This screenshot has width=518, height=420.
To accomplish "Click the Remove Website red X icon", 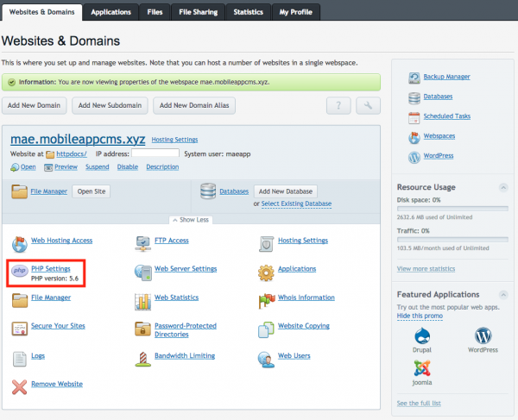I will [x=19, y=384].
